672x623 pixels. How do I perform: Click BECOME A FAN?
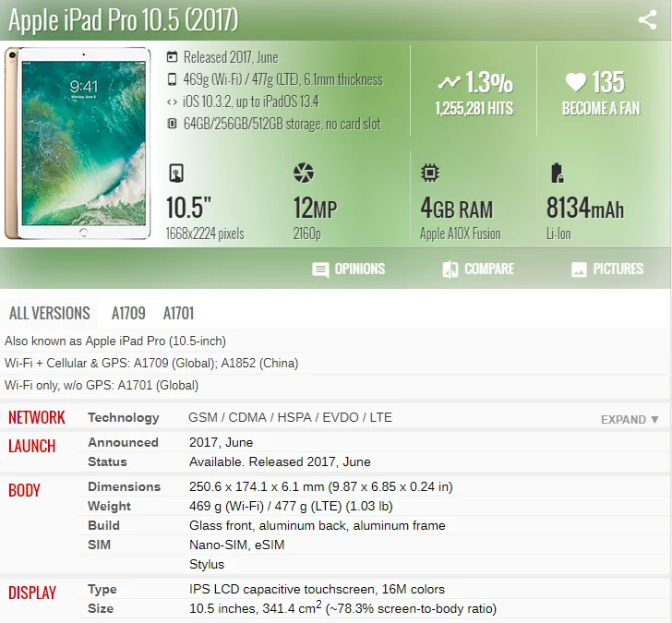tap(601, 109)
